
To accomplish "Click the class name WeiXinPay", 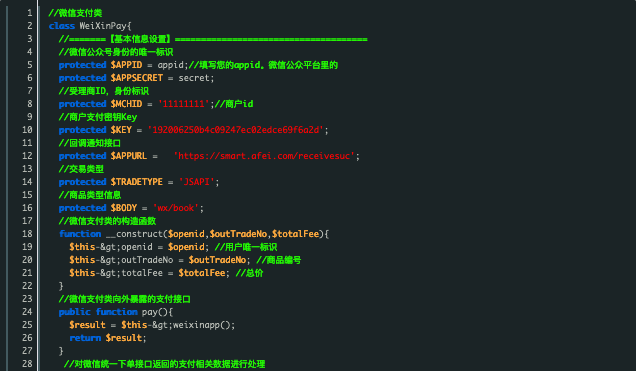I will coord(103,26).
